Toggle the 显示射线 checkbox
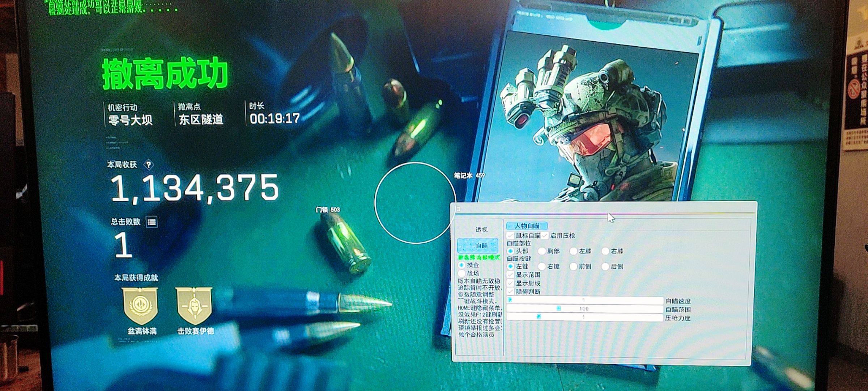Viewport: 868px width, 391px height. [511, 283]
